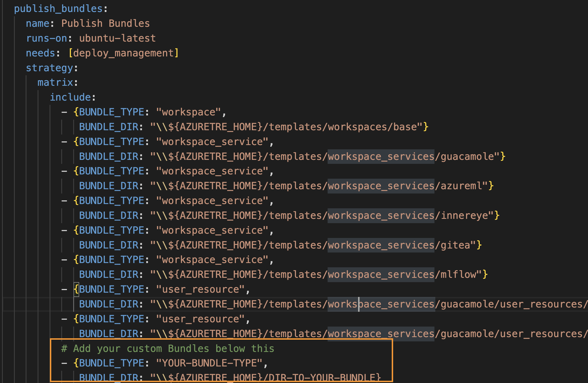Click the opening brace on first user_resource line
This screenshot has width=588, height=383.
click(76, 289)
